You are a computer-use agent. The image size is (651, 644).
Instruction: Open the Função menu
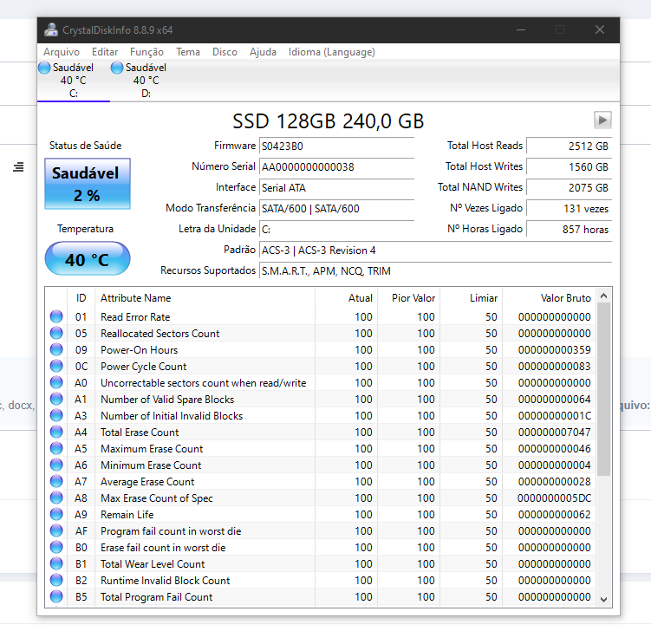[146, 52]
